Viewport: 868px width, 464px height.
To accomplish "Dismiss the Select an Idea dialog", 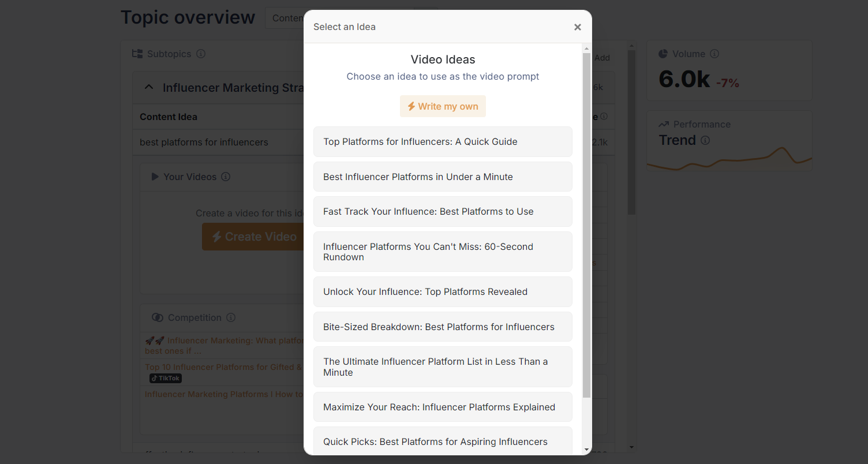I will [x=577, y=27].
